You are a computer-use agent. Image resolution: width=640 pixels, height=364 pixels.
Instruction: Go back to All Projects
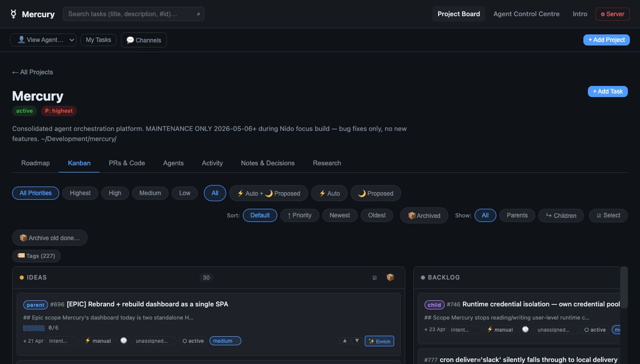(32, 72)
